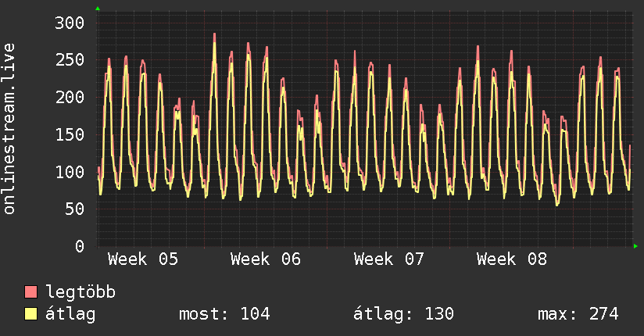Select the 'max: 274' statistic

[x=578, y=314]
